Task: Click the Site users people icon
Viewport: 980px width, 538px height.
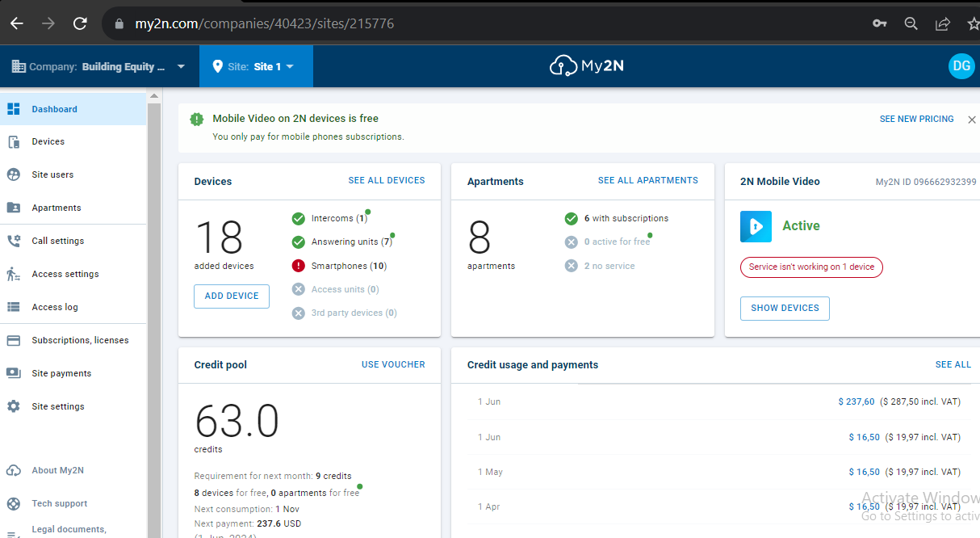Action: click(x=13, y=174)
